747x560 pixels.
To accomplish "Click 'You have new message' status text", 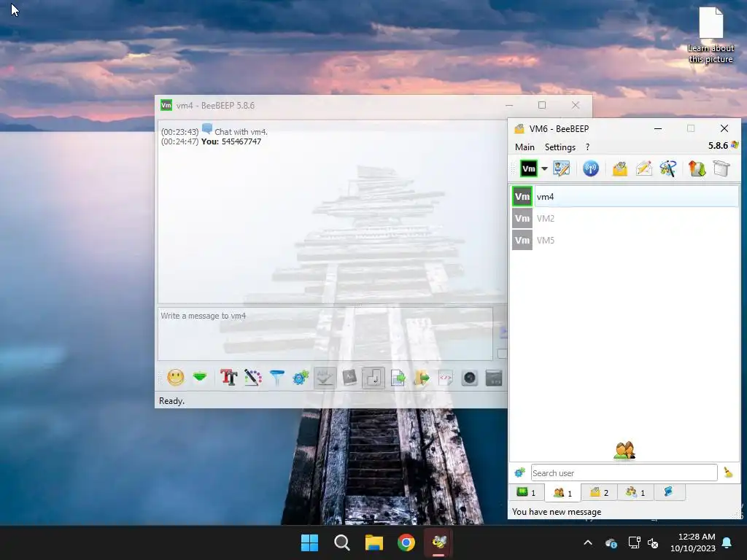I will coord(557,512).
